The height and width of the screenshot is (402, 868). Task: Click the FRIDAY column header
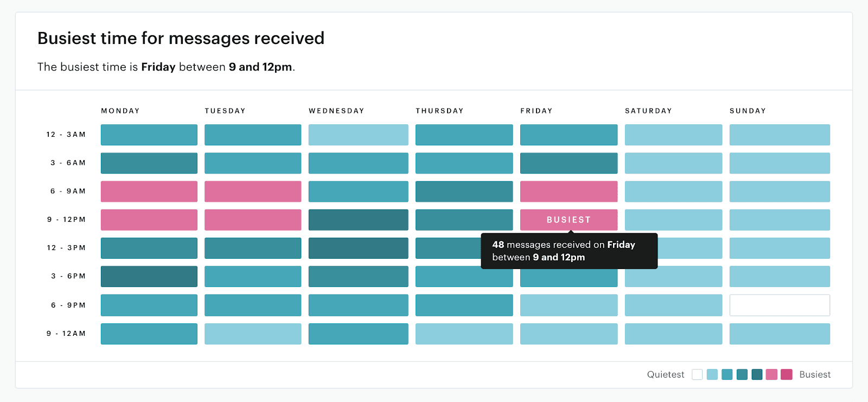pyautogui.click(x=536, y=111)
